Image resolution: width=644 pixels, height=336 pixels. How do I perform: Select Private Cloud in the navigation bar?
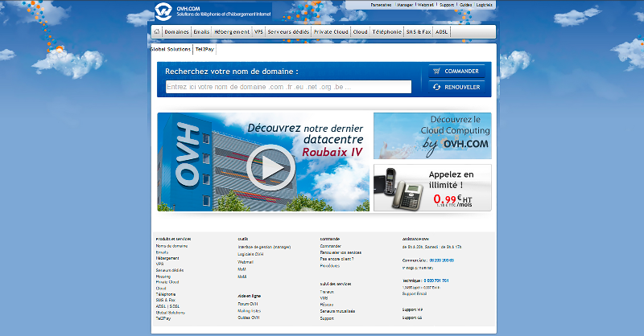click(x=331, y=31)
